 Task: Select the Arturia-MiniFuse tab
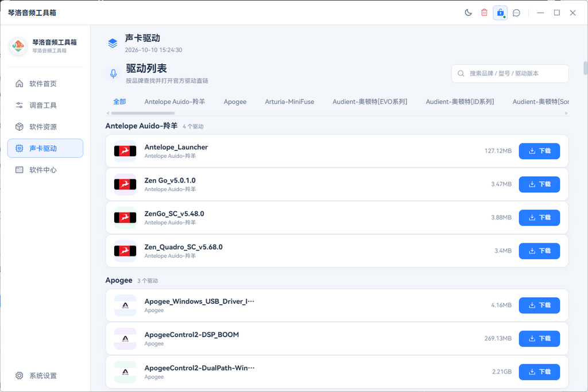coord(289,102)
